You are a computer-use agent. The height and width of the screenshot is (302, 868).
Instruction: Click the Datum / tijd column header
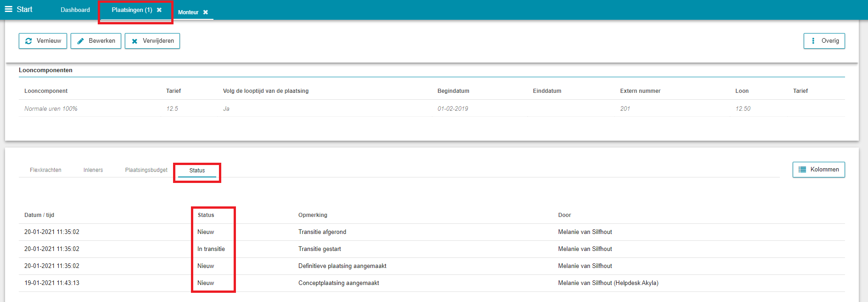click(x=39, y=215)
